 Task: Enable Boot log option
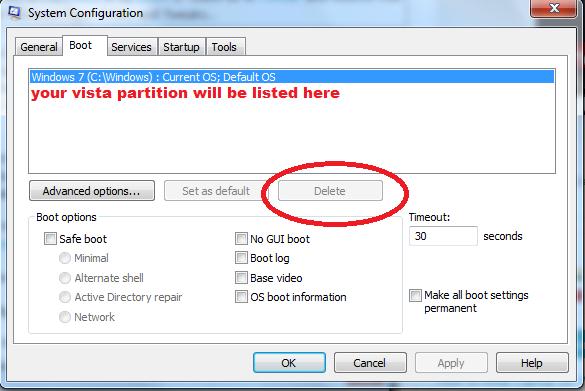[241, 258]
